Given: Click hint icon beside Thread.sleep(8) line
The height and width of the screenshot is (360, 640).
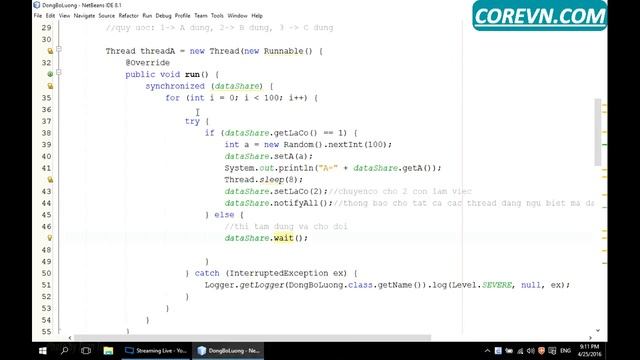Looking at the screenshot, I should click(x=50, y=180).
